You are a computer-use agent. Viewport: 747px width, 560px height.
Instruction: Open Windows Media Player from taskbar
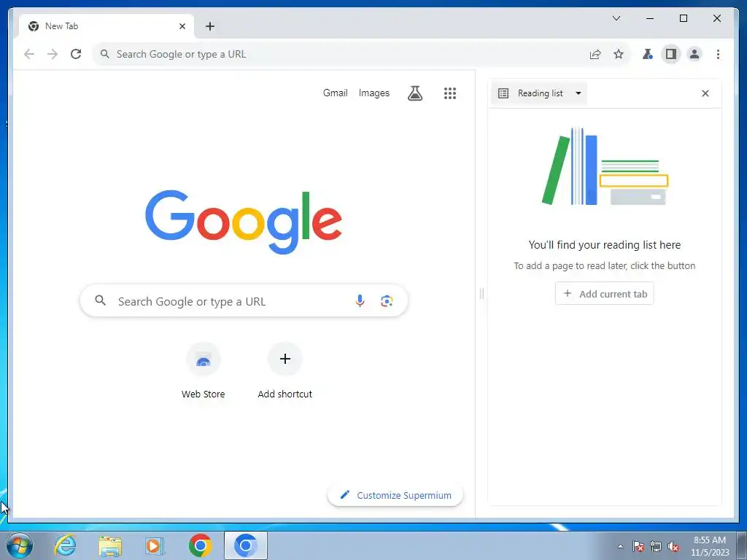(x=155, y=545)
